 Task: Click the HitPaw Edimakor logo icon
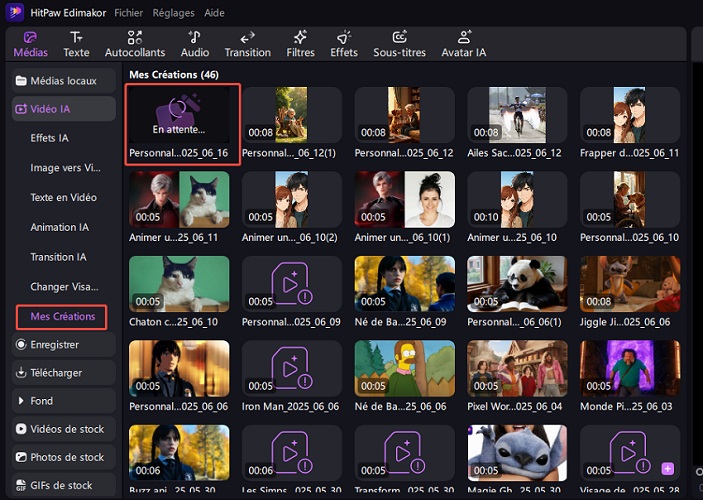15,12
